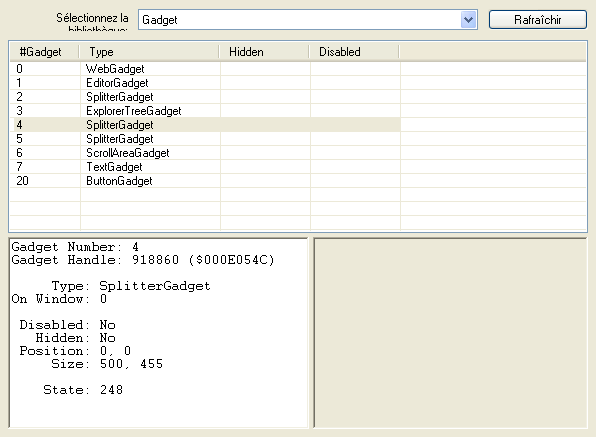The width and height of the screenshot is (596, 437).
Task: Click gadget number 20 cell
Action: pyautogui.click(x=45, y=181)
